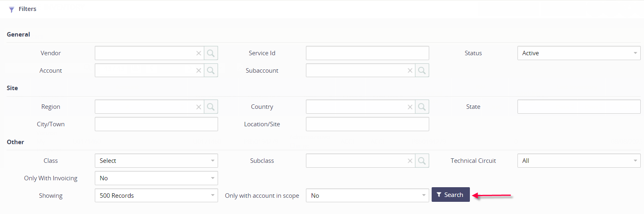Clear the Account field with X icon
Viewport: 644px width, 214px height.
(199, 71)
